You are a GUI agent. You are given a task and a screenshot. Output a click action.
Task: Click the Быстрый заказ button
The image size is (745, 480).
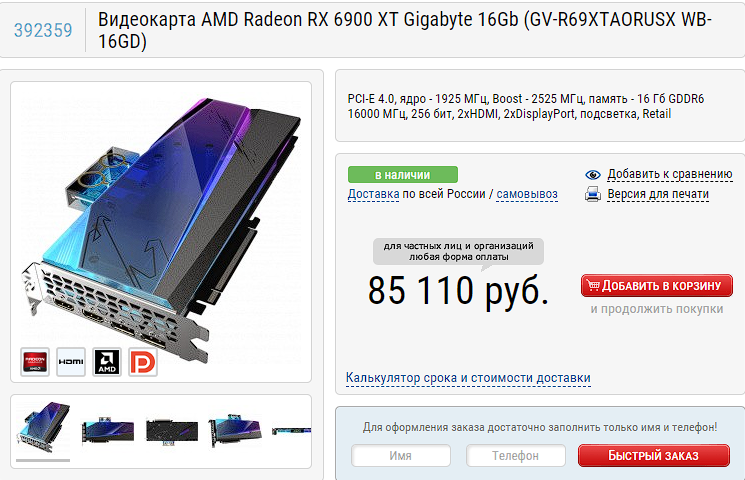click(654, 456)
